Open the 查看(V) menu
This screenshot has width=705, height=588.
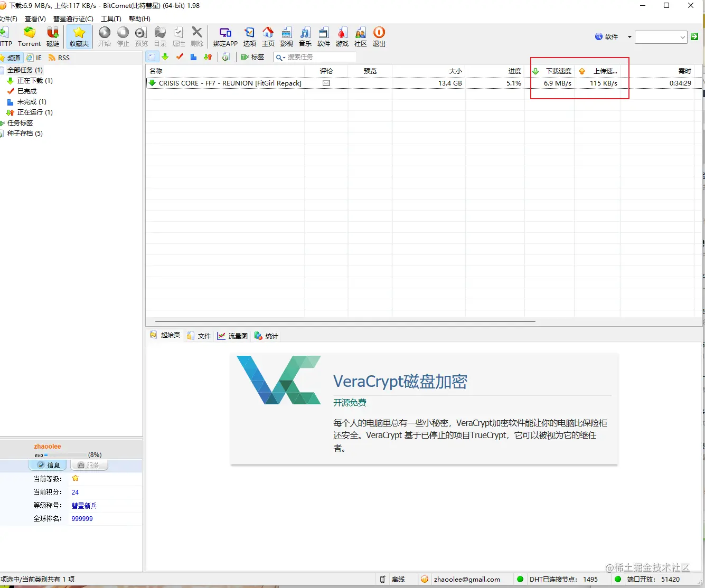[x=35, y=19]
